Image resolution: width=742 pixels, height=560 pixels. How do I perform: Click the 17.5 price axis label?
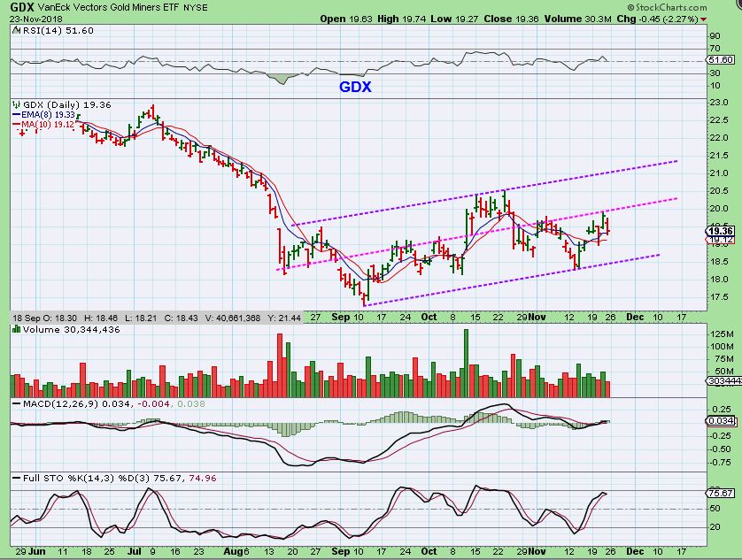click(x=718, y=297)
